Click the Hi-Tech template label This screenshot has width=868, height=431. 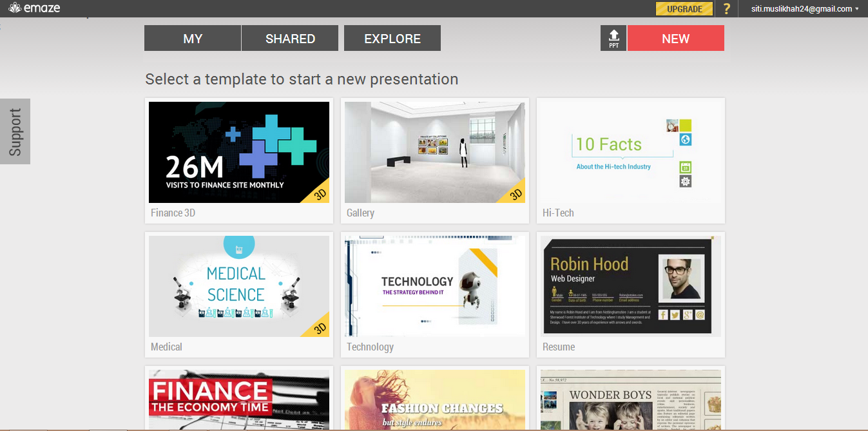[558, 213]
